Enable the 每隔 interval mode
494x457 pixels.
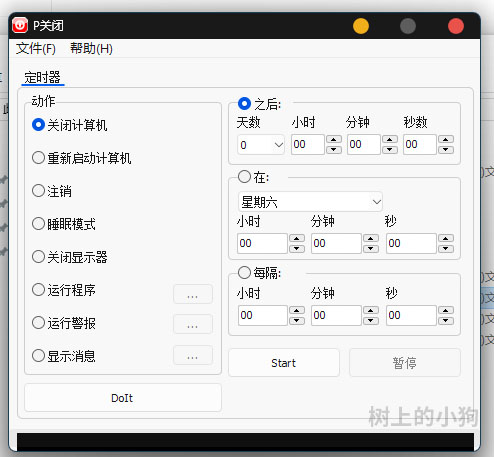[x=259, y=273]
